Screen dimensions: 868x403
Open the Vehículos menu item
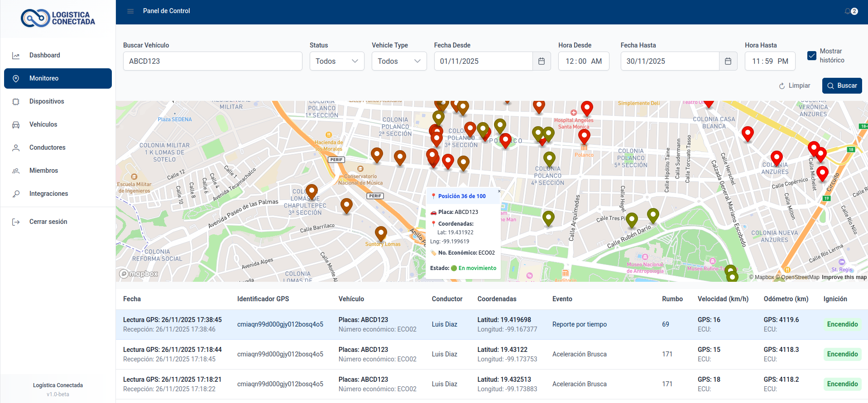pos(43,124)
